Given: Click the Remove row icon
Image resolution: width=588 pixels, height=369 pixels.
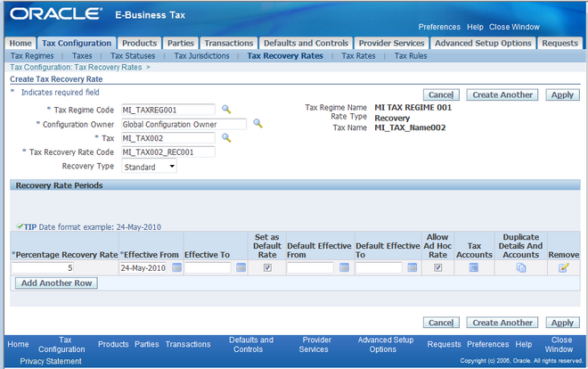Looking at the screenshot, I should (563, 267).
